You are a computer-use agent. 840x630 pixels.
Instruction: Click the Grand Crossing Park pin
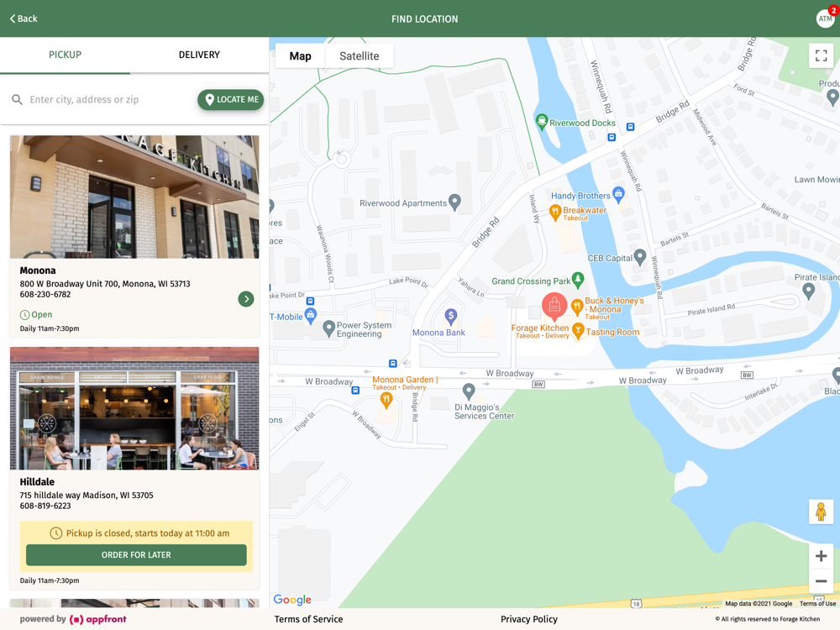coord(578,280)
